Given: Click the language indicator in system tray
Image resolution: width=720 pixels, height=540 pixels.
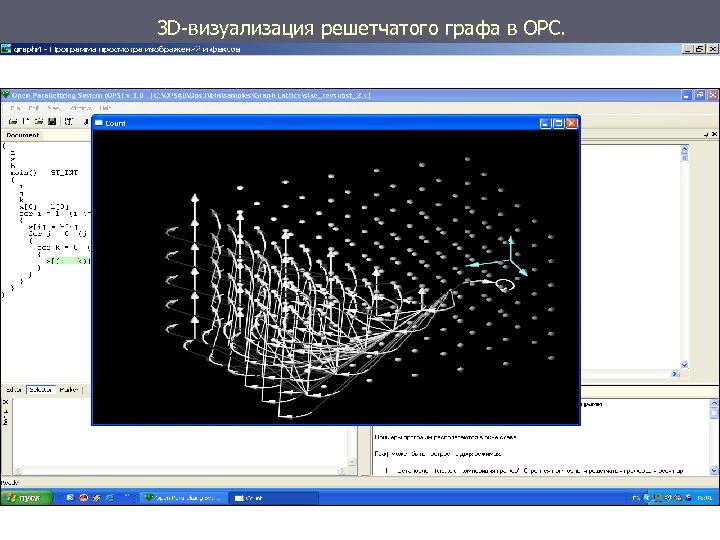Looking at the screenshot, I should (636, 498).
